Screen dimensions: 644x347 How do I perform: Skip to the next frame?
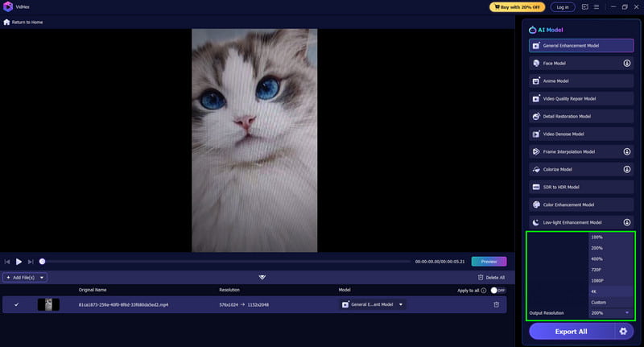click(31, 262)
